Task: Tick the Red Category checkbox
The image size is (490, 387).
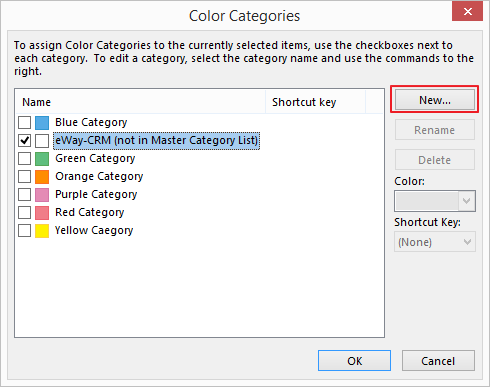Action: click(24, 213)
